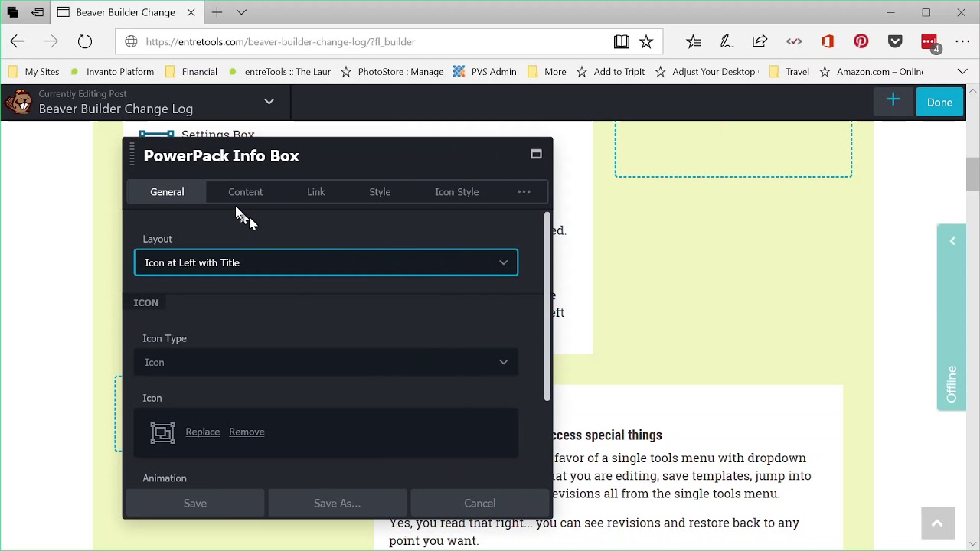
Task: Click the Share page icon
Action: pos(760,42)
